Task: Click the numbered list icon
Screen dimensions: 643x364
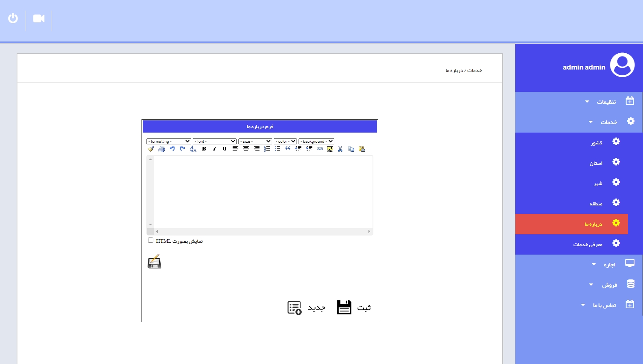Action: tap(267, 149)
